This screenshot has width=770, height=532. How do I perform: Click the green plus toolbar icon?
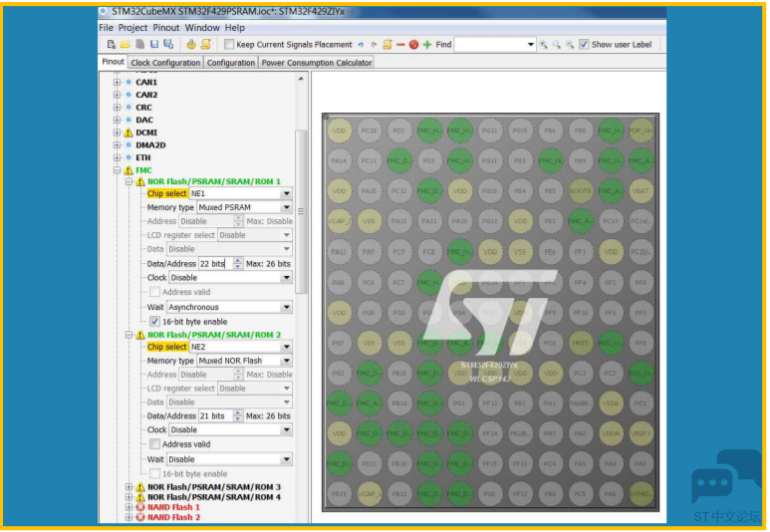(x=427, y=45)
